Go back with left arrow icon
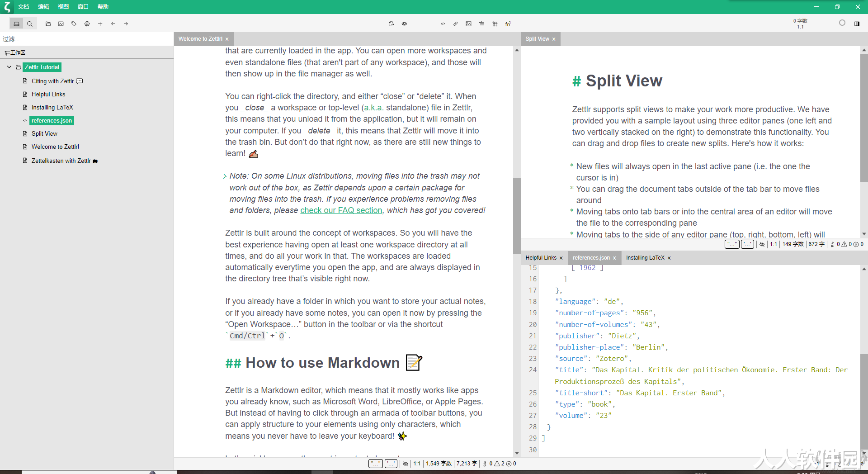The width and height of the screenshot is (868, 474). pos(113,24)
